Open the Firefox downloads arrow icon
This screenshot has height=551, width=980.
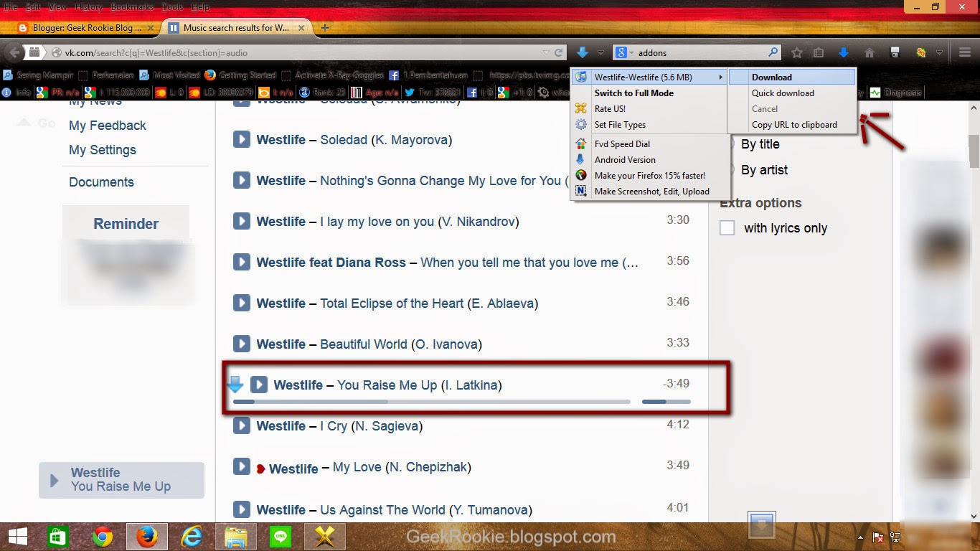844,52
